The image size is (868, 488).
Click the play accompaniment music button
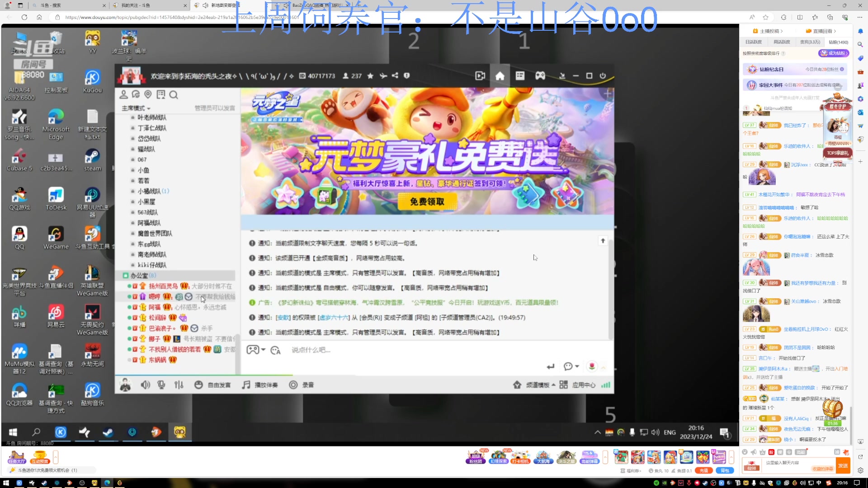pos(259,385)
